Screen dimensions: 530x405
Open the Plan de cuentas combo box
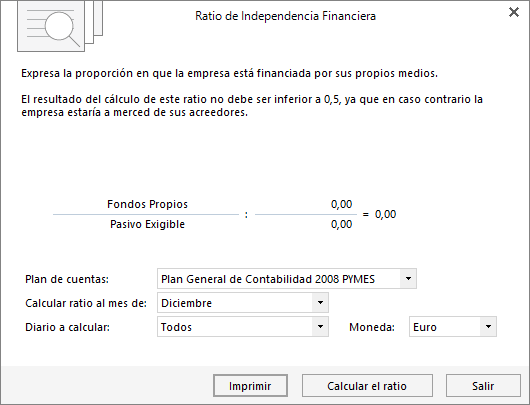point(287,279)
